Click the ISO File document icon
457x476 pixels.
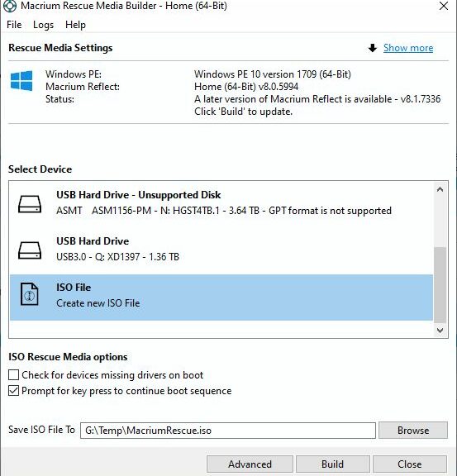coord(30,294)
